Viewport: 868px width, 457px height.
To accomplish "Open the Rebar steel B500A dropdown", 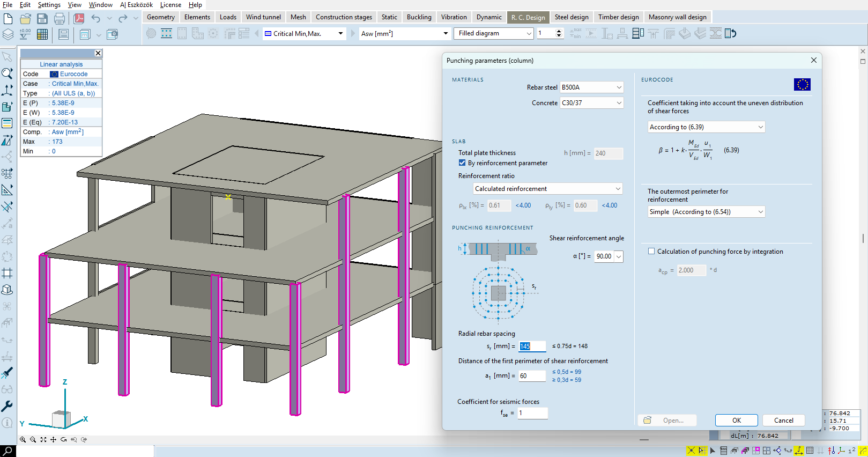I will point(591,87).
